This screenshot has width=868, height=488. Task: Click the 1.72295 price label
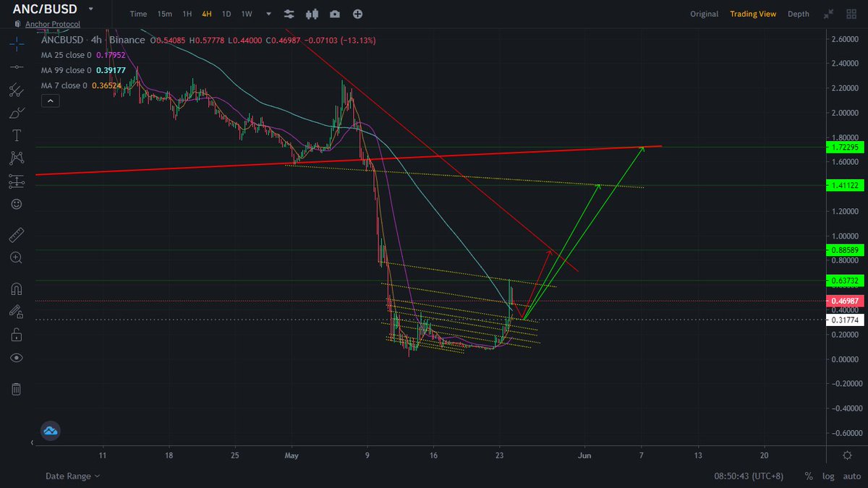846,147
